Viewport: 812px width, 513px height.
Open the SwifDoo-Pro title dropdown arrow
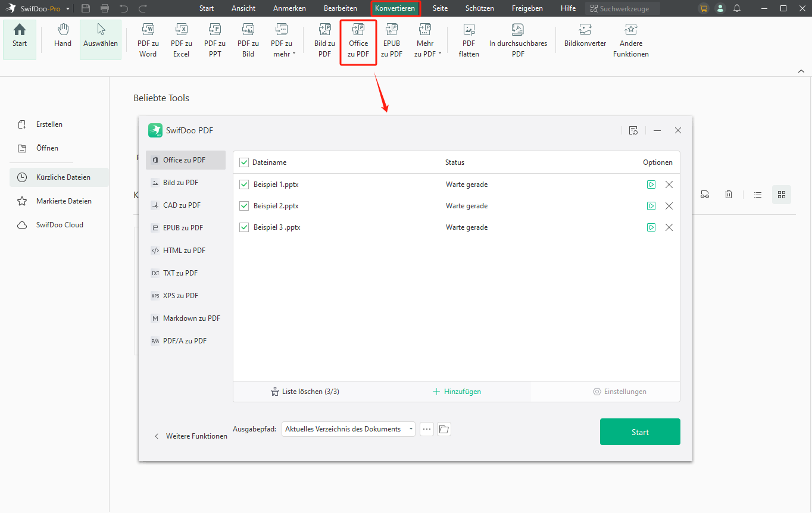coord(68,9)
